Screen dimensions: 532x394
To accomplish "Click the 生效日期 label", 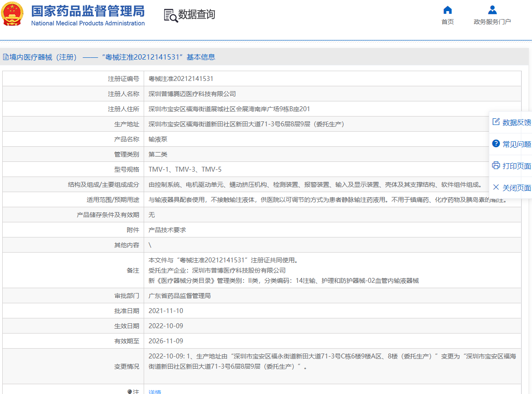I will point(127,326).
